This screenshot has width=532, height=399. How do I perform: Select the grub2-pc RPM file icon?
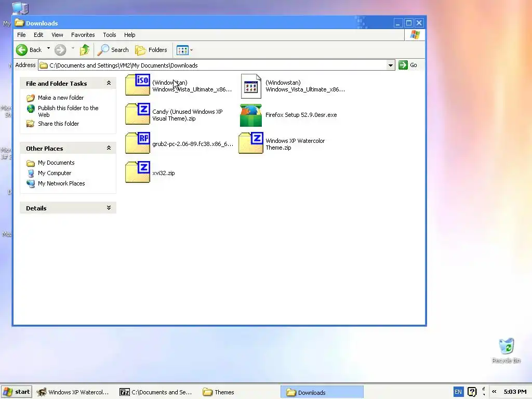[x=137, y=143]
